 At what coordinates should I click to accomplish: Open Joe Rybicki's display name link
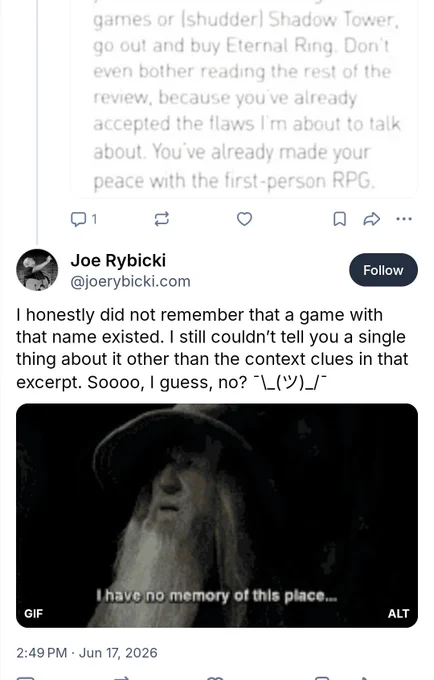click(118, 260)
